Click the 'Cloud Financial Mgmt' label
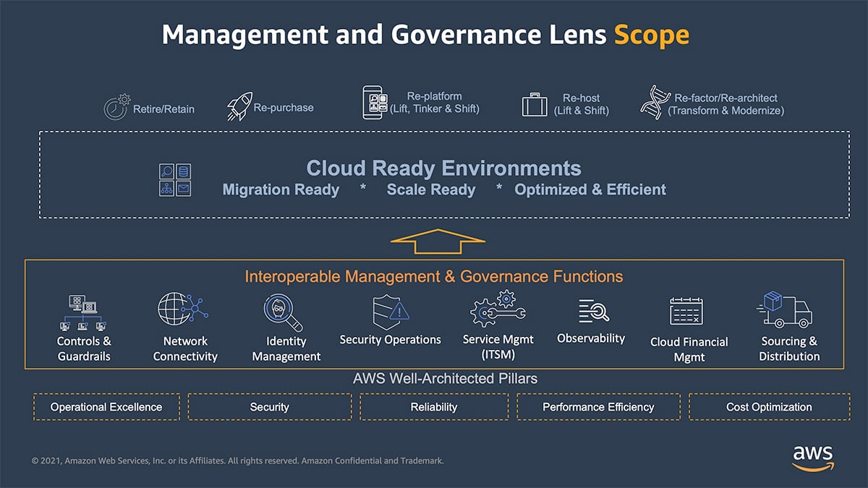This screenshot has height=488, width=868. point(689,349)
